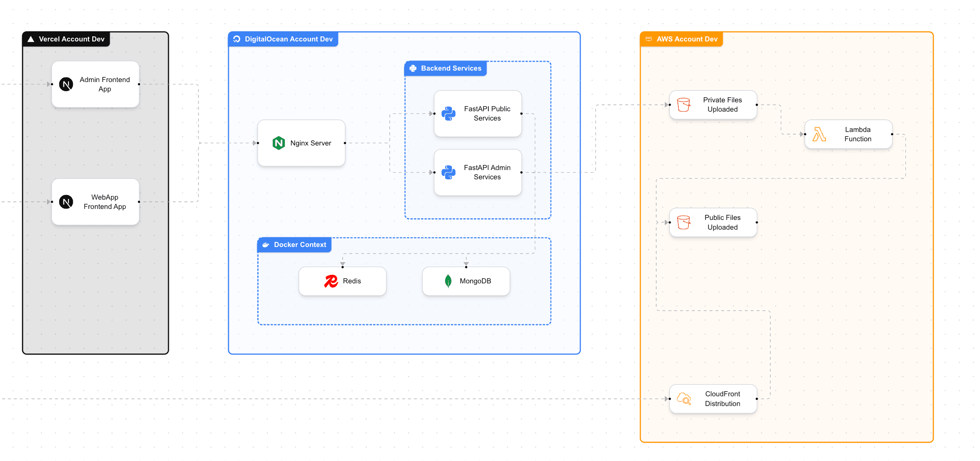Click the Lambda Function orange icon
The width and height of the screenshot is (980, 461).
click(819, 134)
